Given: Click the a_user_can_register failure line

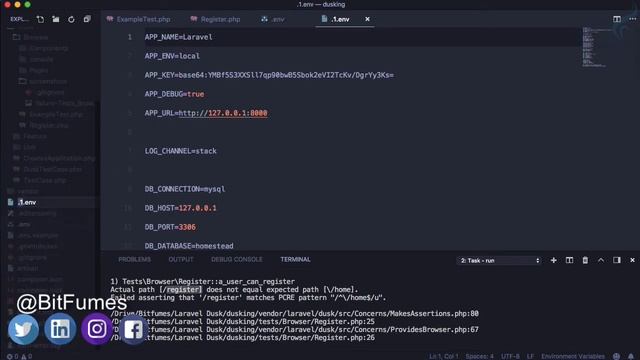Looking at the screenshot, I should tap(202, 282).
